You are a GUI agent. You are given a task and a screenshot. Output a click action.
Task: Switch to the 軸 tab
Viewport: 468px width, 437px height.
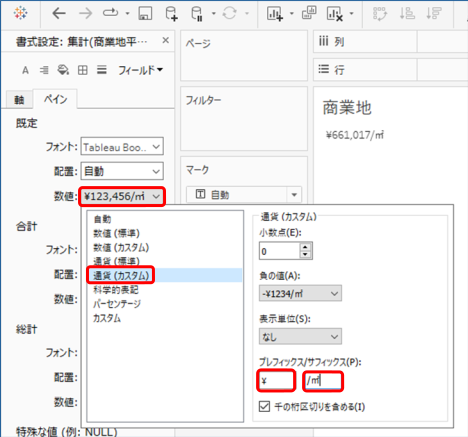point(19,100)
